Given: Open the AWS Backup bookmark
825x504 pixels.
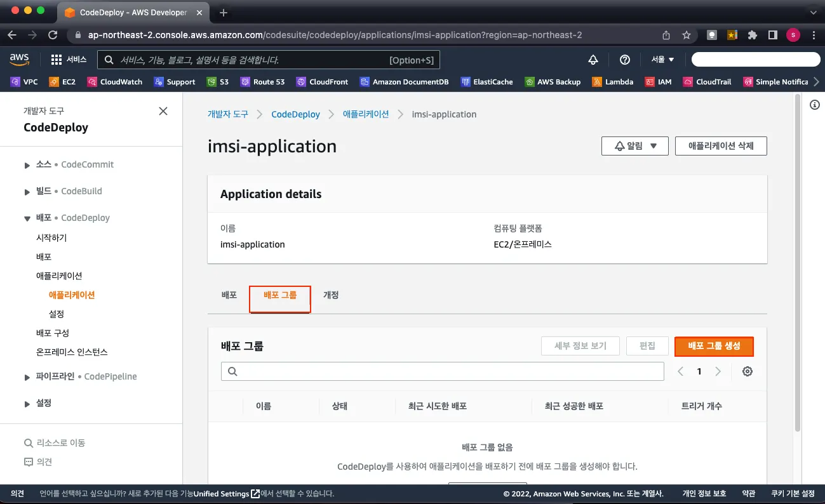Looking at the screenshot, I should click(x=553, y=82).
